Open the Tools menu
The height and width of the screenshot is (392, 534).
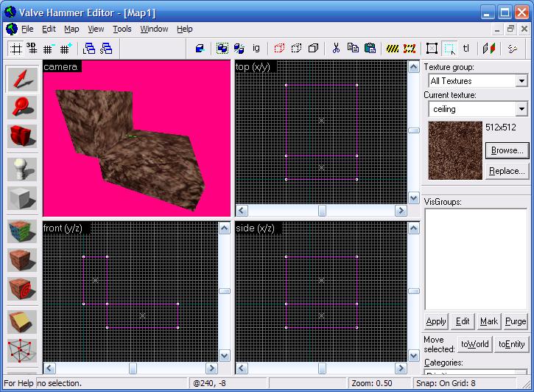pos(122,29)
